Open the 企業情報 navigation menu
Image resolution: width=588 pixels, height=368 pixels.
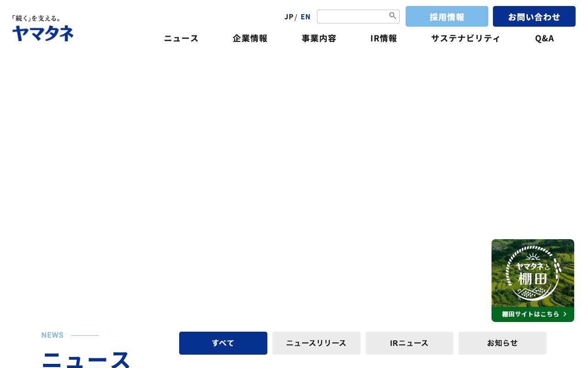(250, 39)
